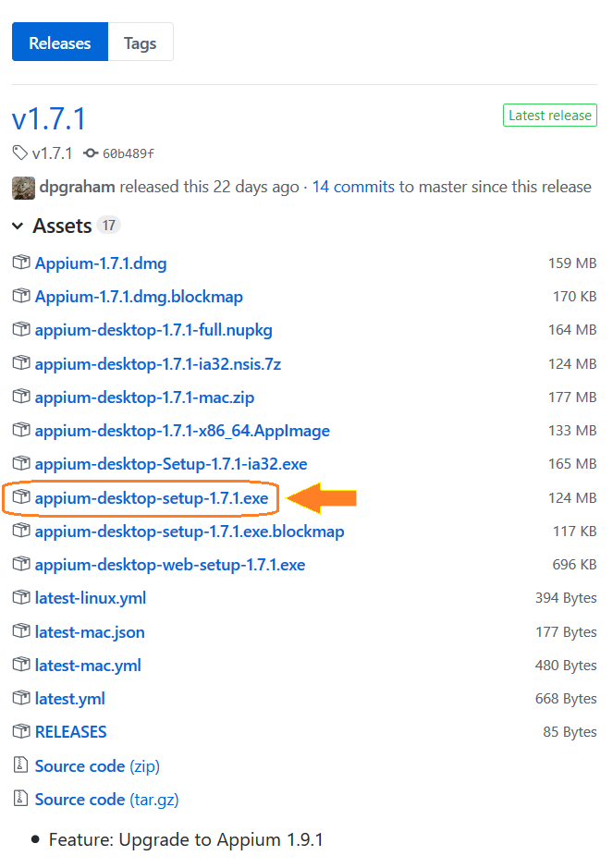Screen dimensions: 613x868
Task: Download latest.yml file
Action: pos(69,699)
